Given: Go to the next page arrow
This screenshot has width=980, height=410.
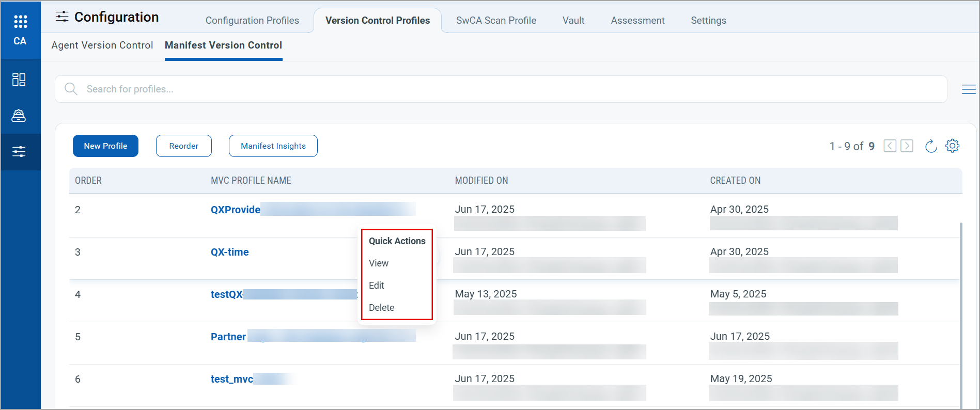Looking at the screenshot, I should click(907, 146).
